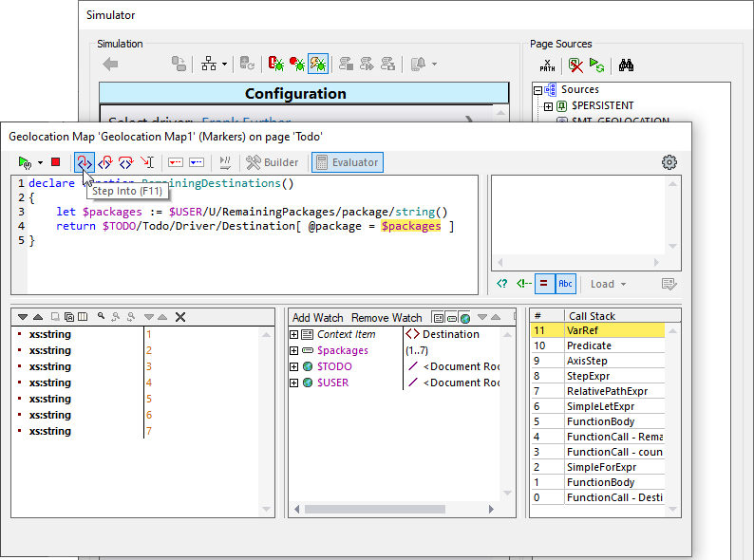The image size is (754, 560).
Task: Select the Predicate call stack entry
Action: 589,345
